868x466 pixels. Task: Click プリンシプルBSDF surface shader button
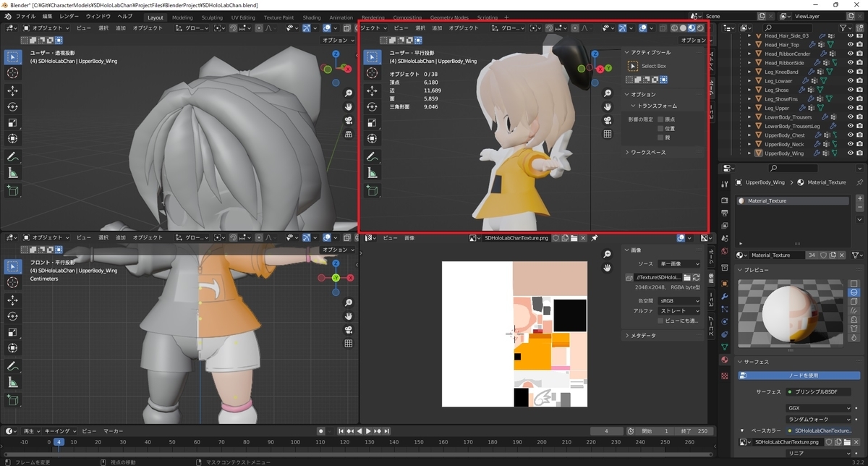(818, 391)
